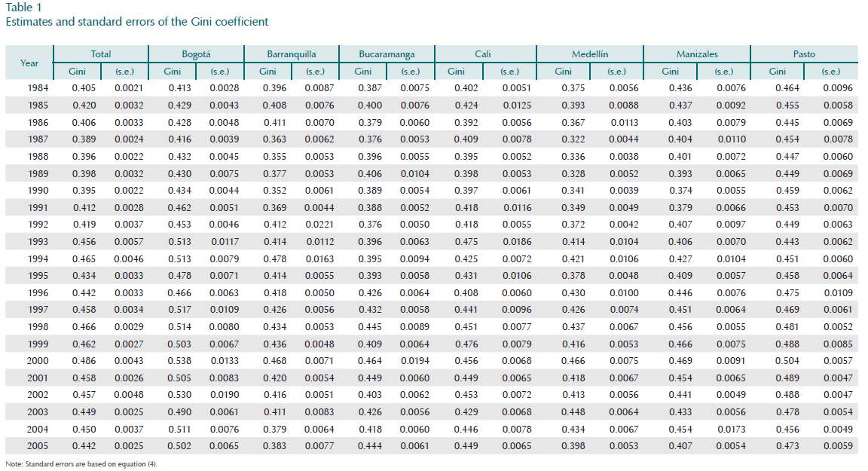Click the Total Gini value for 2000
Image resolution: width=868 pixels, height=471 pixels.
pos(84,361)
